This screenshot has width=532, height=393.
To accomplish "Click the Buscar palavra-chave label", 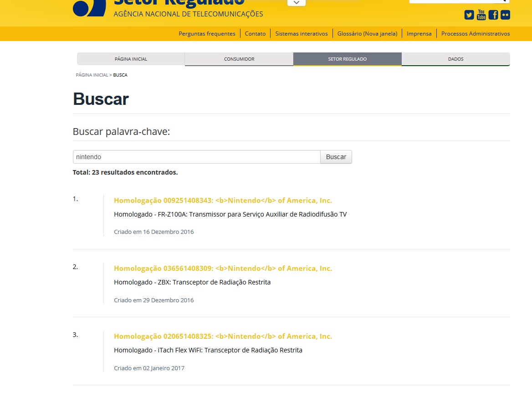I will click(121, 132).
